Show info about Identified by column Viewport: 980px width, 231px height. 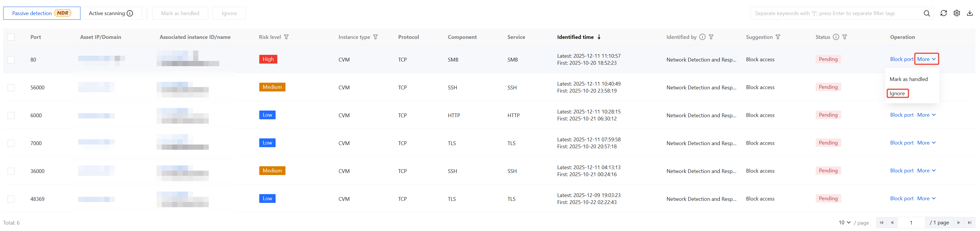(x=702, y=37)
